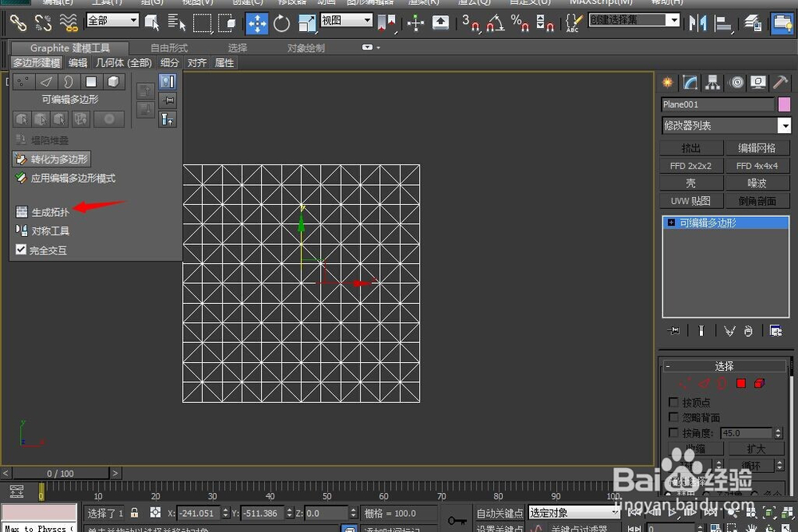The image size is (798, 532).
Task: Activate the Select Object arrow tool
Action: (152, 23)
